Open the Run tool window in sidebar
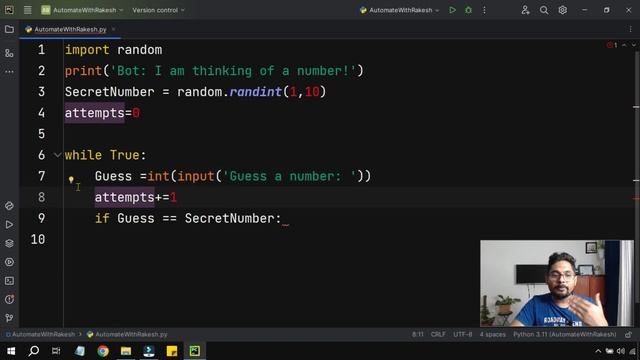The image size is (640, 360). (9, 224)
